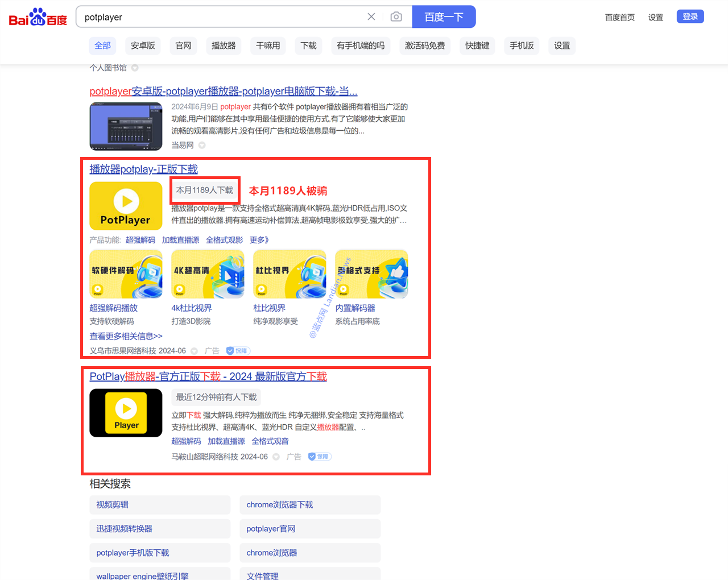
Task: Select the 手机版 filter tab
Action: (x=522, y=45)
